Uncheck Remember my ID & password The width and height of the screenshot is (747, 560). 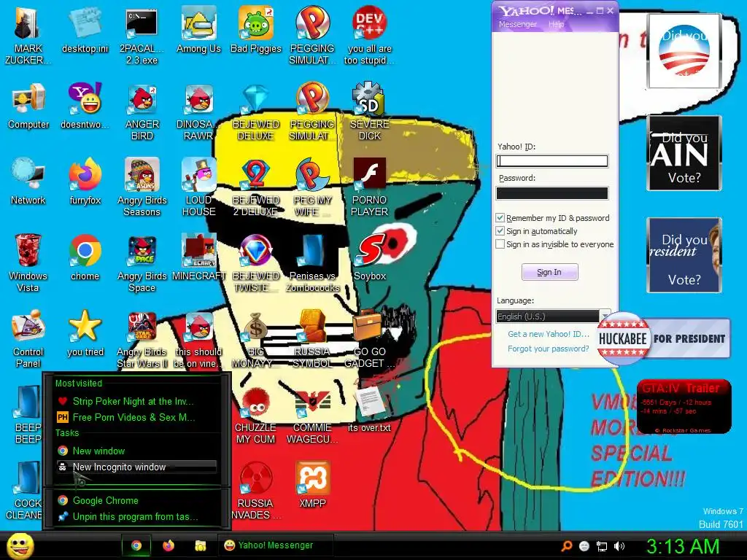(500, 218)
